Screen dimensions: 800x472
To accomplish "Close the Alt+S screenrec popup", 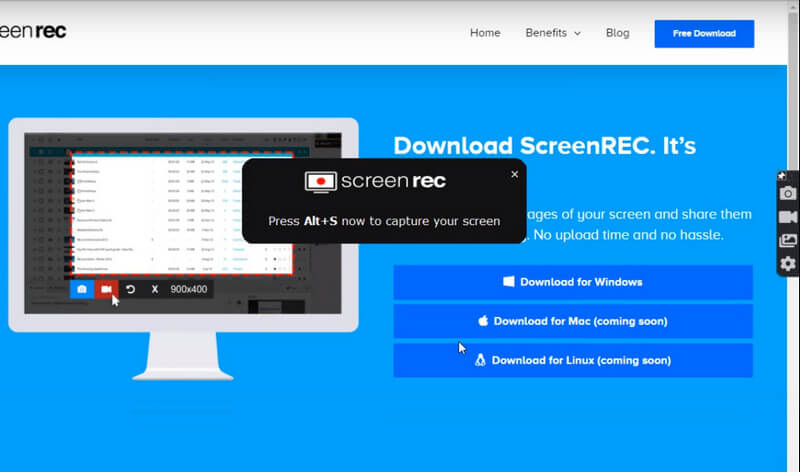I will 514,175.
